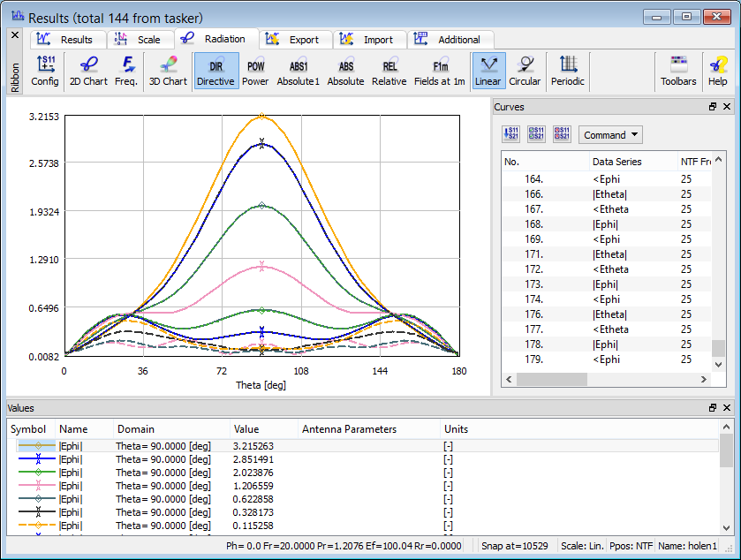The width and height of the screenshot is (741, 560).
Task: Collapse the Ribbon side panel
Action: (14, 34)
